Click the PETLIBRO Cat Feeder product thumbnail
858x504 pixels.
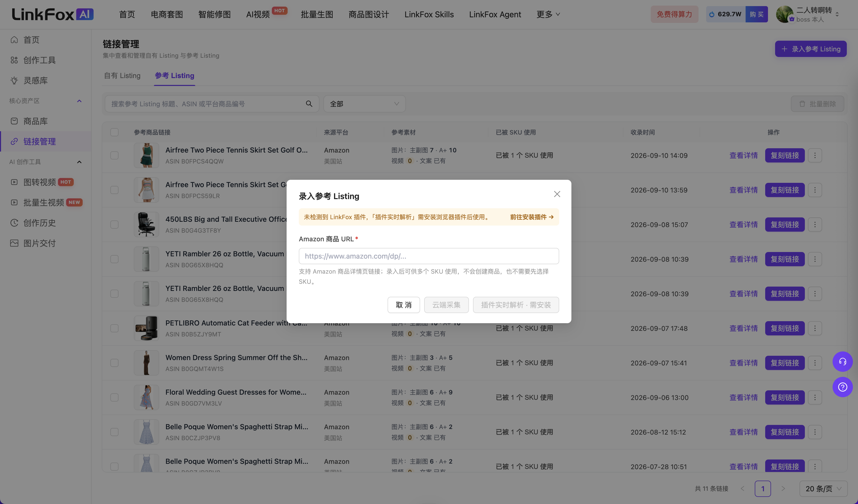pos(146,328)
